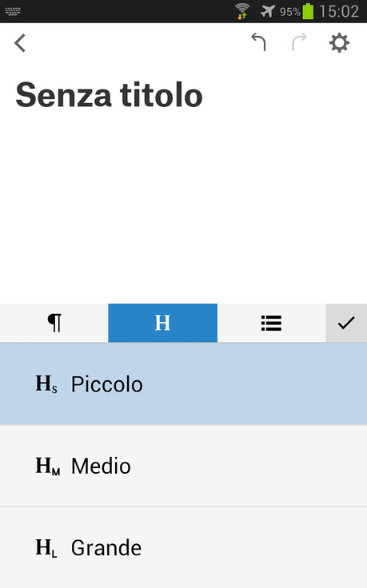
Task: Tap the battery indicator
Action: click(308, 11)
